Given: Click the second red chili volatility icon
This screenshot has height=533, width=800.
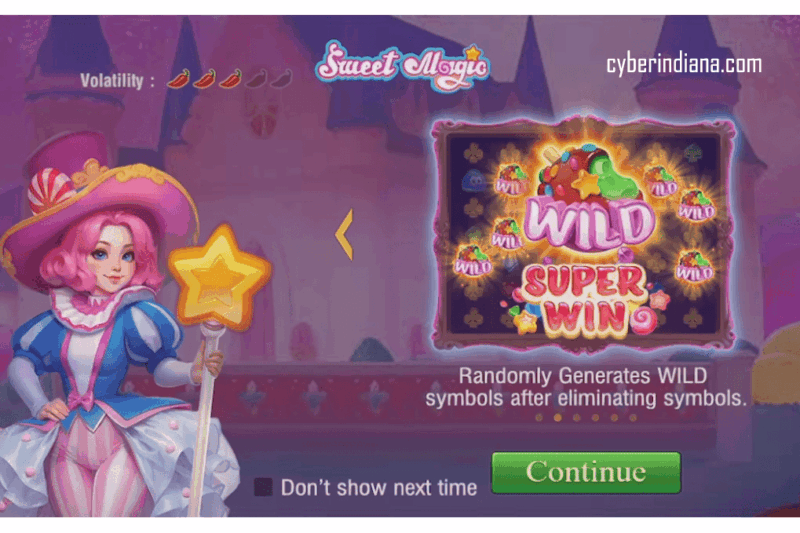Looking at the screenshot, I should click(204, 80).
